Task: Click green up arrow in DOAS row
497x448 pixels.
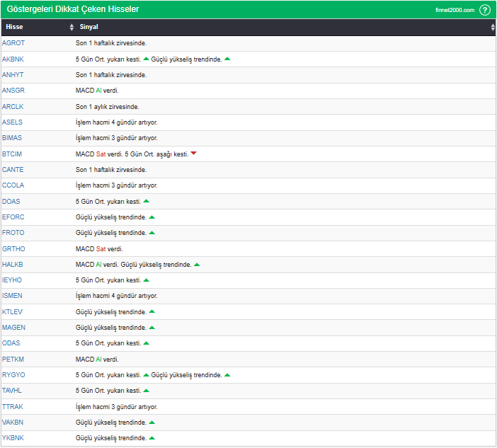Action: click(x=146, y=201)
